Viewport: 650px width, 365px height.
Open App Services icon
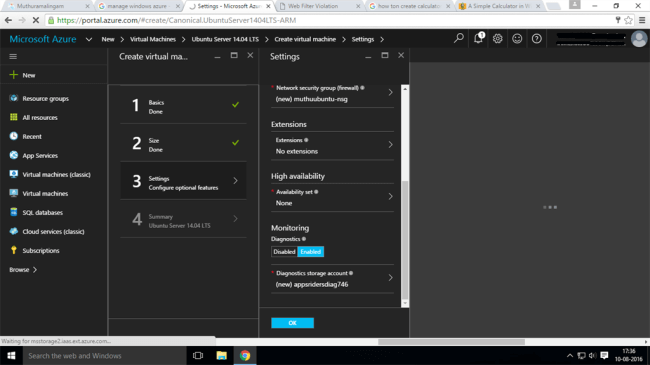[x=14, y=155]
